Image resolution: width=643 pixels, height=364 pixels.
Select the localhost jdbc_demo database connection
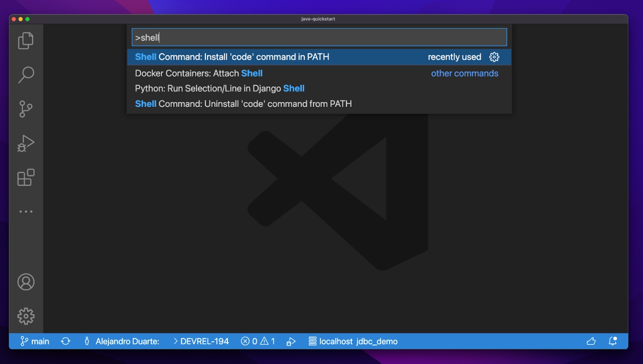[353, 341]
